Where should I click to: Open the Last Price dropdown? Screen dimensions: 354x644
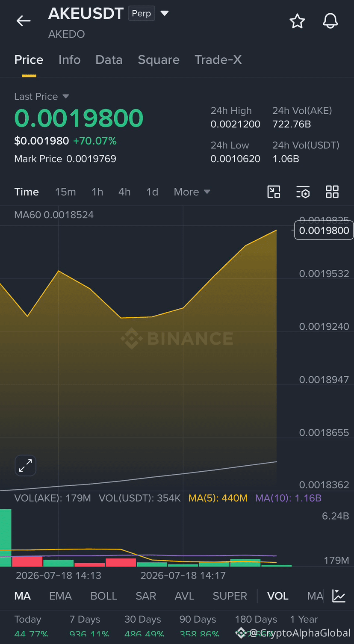pyautogui.click(x=41, y=97)
